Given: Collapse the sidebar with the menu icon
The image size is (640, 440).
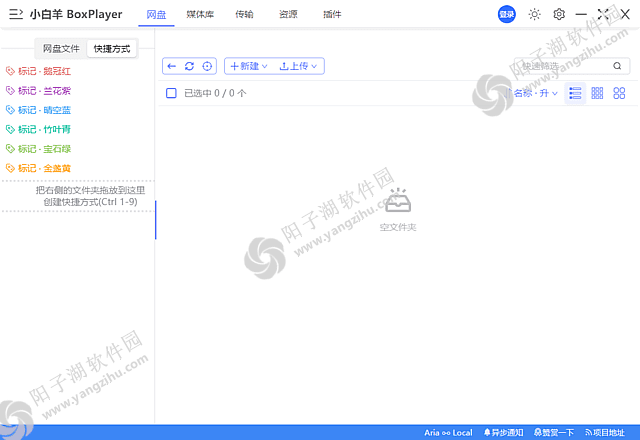Looking at the screenshot, I should (16, 14).
